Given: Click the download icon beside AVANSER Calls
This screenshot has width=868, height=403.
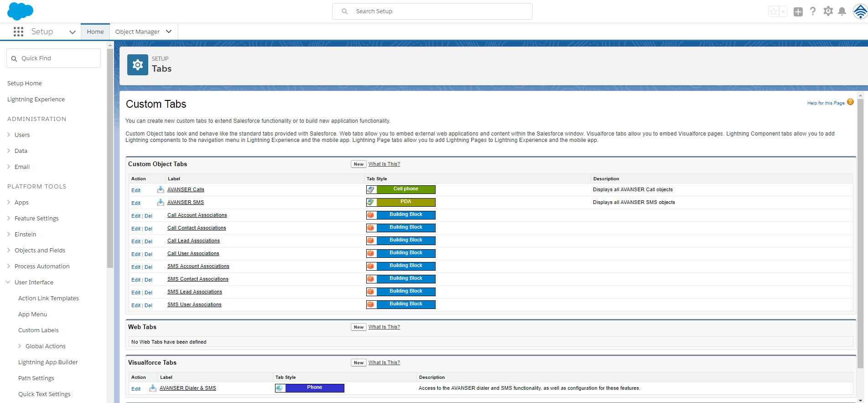Looking at the screenshot, I should pos(161,189).
